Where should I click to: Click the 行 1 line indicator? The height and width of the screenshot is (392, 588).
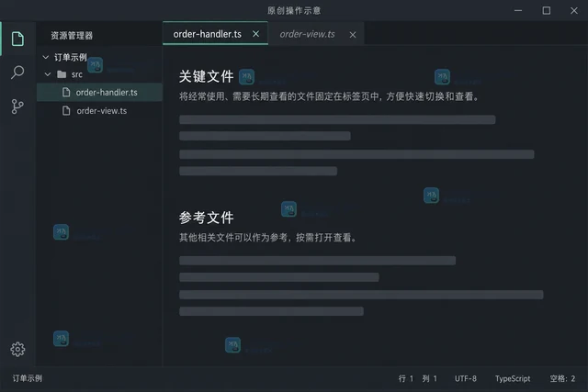pos(406,378)
